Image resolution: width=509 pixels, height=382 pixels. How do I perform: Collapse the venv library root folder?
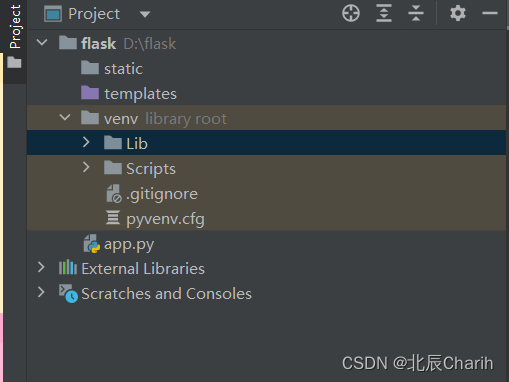pos(65,118)
